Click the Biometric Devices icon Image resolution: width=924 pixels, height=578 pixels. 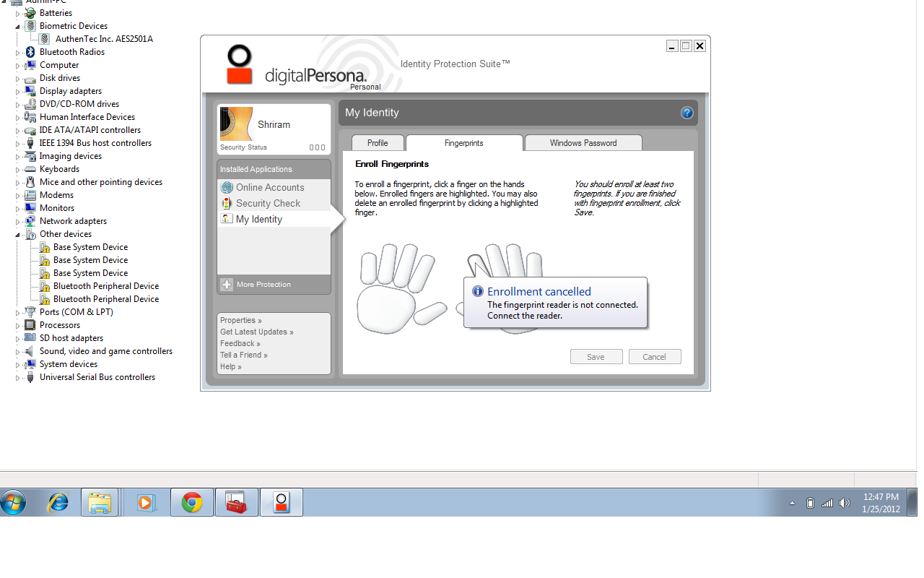click(30, 26)
